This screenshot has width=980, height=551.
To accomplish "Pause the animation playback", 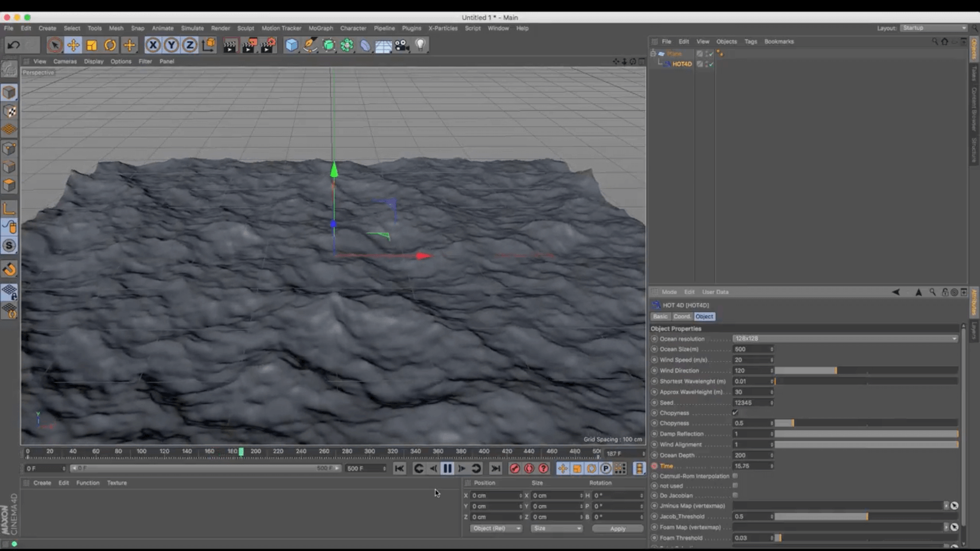I will 448,468.
